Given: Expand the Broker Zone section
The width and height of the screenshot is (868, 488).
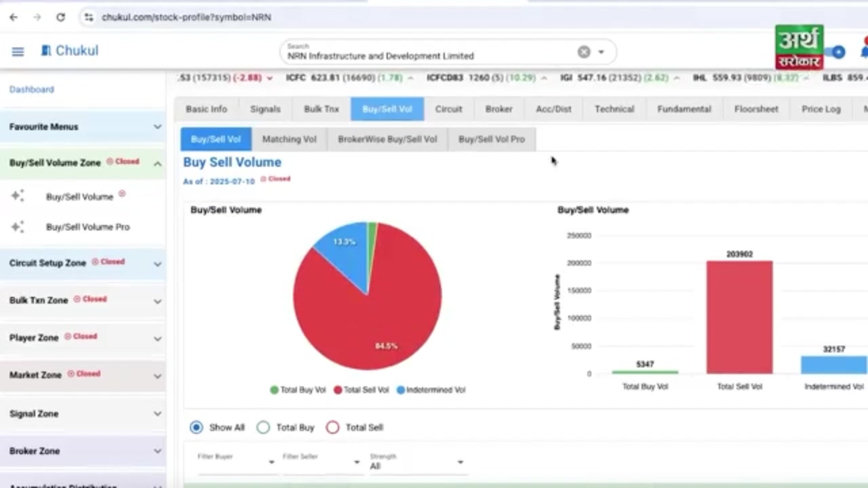Looking at the screenshot, I should tap(83, 451).
